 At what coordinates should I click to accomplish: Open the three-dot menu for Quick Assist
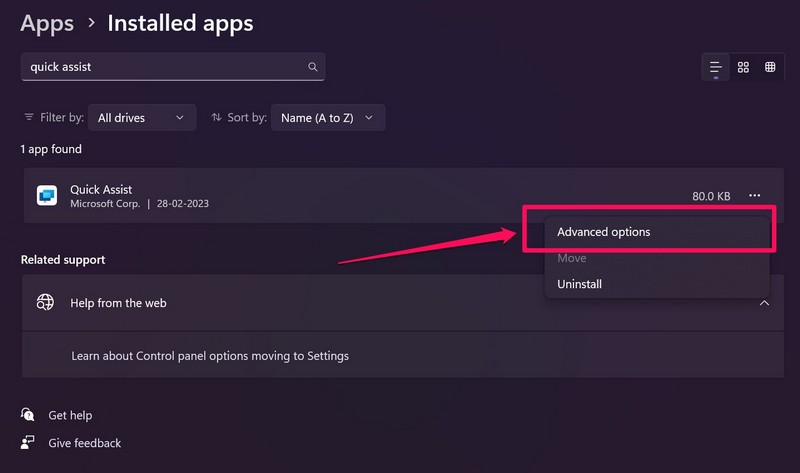point(755,195)
